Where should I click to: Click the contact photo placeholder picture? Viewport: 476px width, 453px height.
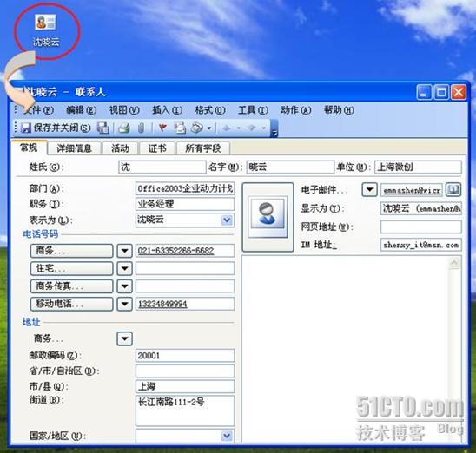pyautogui.click(x=268, y=216)
